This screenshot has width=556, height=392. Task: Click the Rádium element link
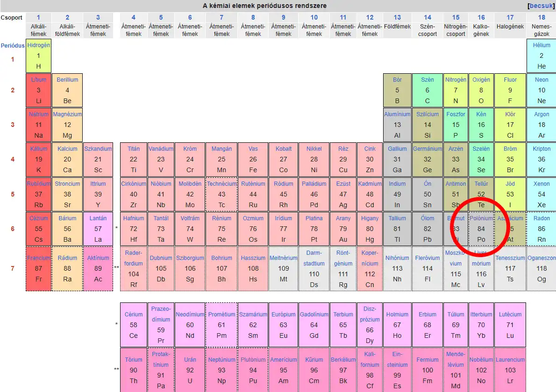(x=67, y=258)
